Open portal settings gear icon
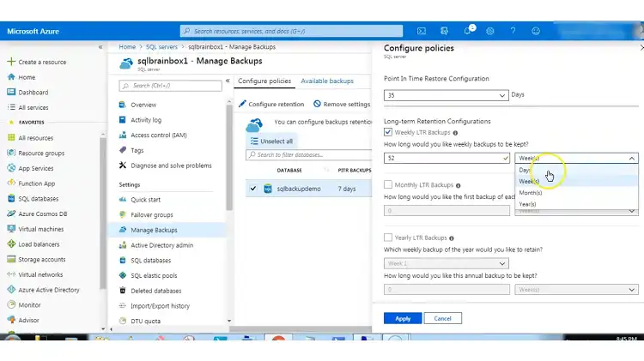This screenshot has width=644, height=361. (x=490, y=31)
